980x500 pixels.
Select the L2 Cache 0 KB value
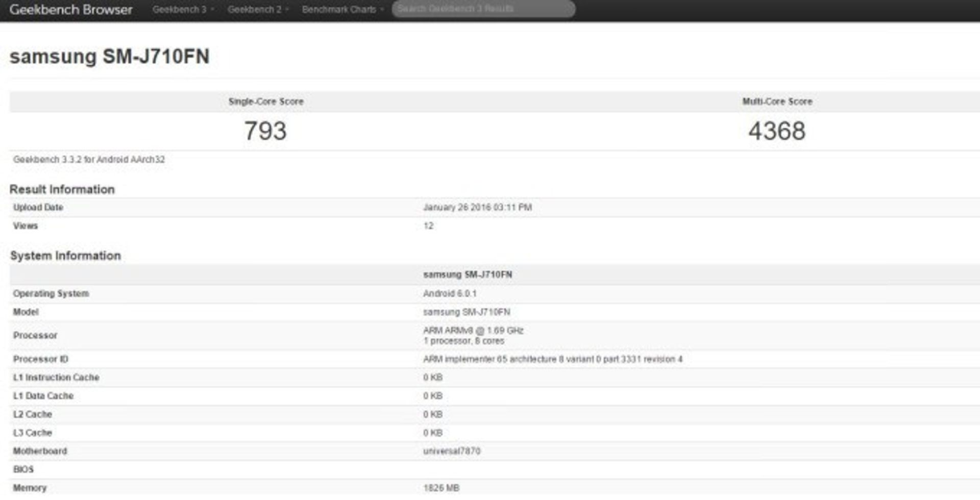[x=433, y=414]
